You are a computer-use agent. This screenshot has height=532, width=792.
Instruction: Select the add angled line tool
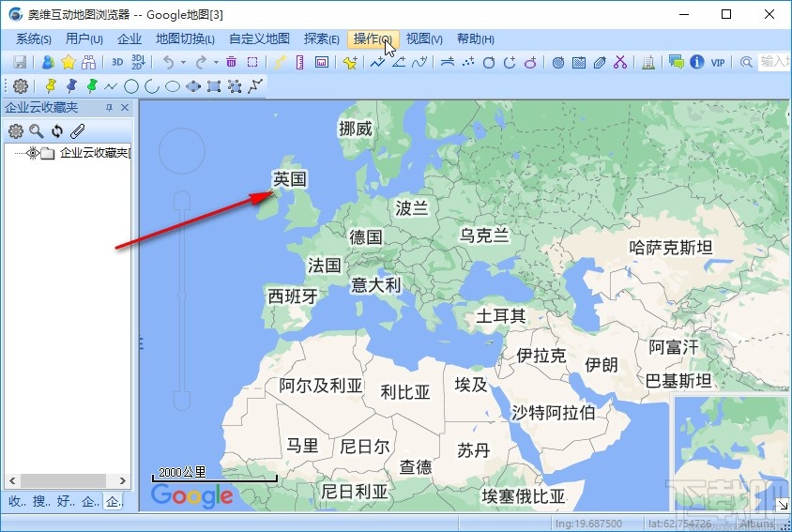[399, 62]
